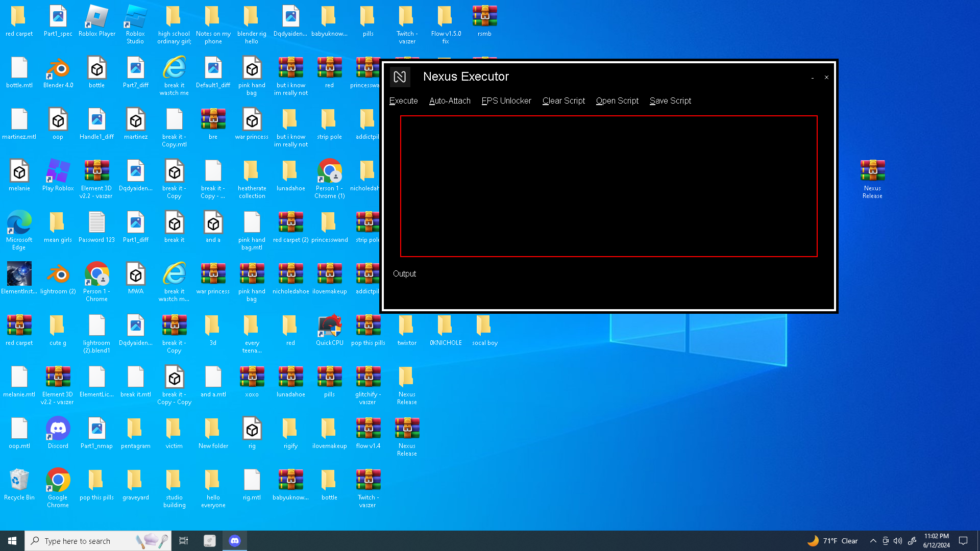Open Task View from the taskbar
Viewport: 980px width, 551px height.
click(x=184, y=541)
